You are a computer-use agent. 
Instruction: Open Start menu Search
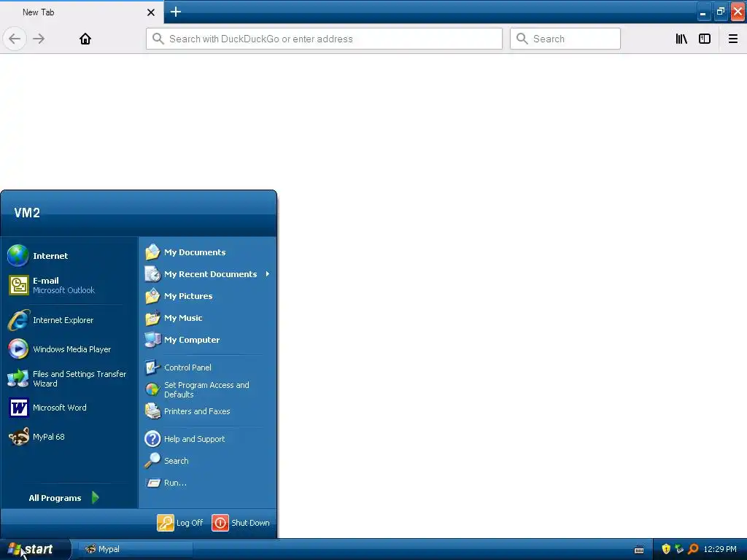tap(208, 461)
